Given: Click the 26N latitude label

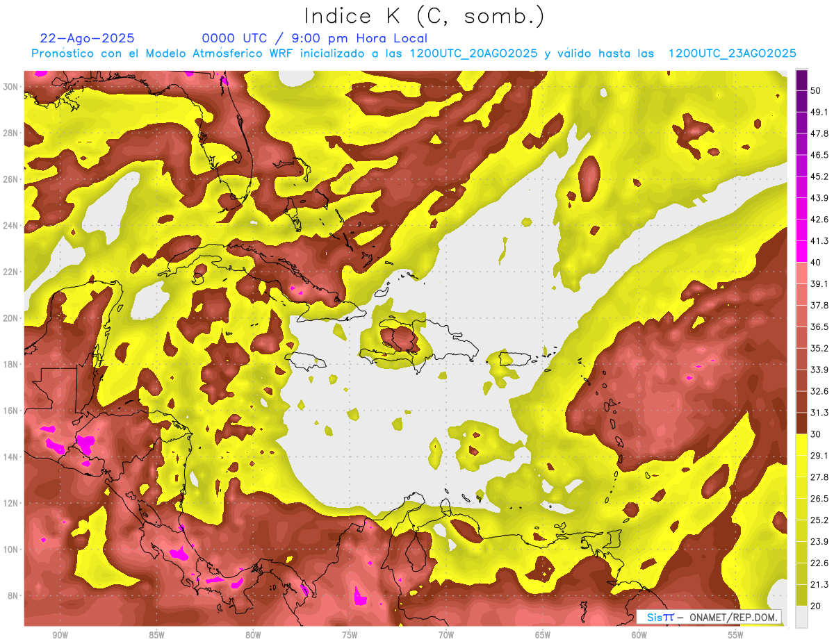Looking at the screenshot, I should tap(11, 179).
